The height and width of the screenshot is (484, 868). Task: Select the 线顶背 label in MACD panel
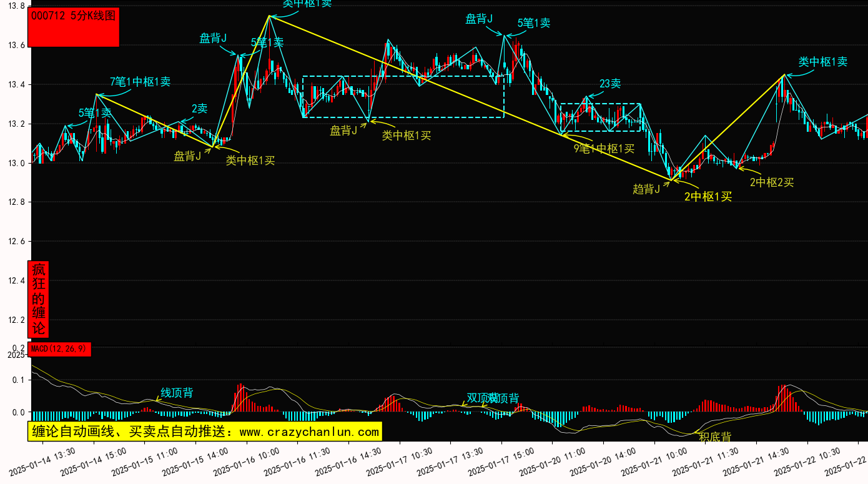click(x=177, y=393)
